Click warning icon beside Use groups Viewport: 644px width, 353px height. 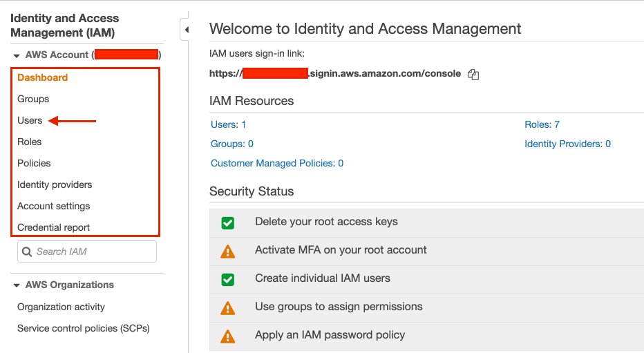click(x=227, y=308)
